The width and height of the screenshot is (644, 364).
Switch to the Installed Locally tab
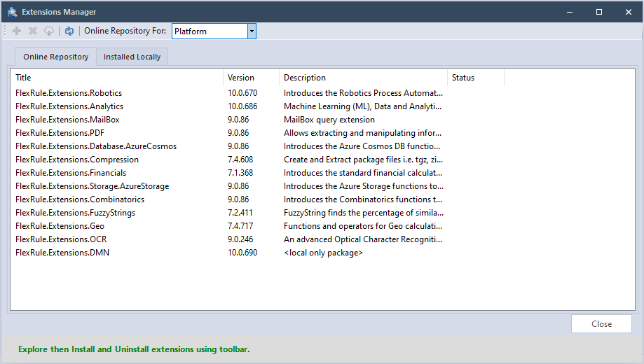(132, 57)
